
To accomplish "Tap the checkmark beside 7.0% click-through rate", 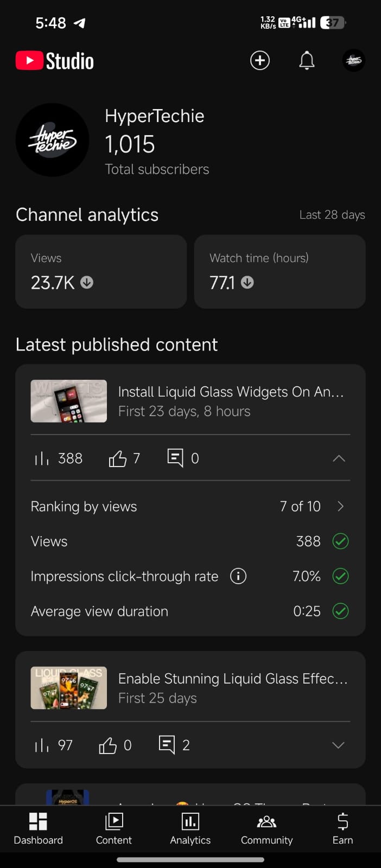I will (340, 576).
